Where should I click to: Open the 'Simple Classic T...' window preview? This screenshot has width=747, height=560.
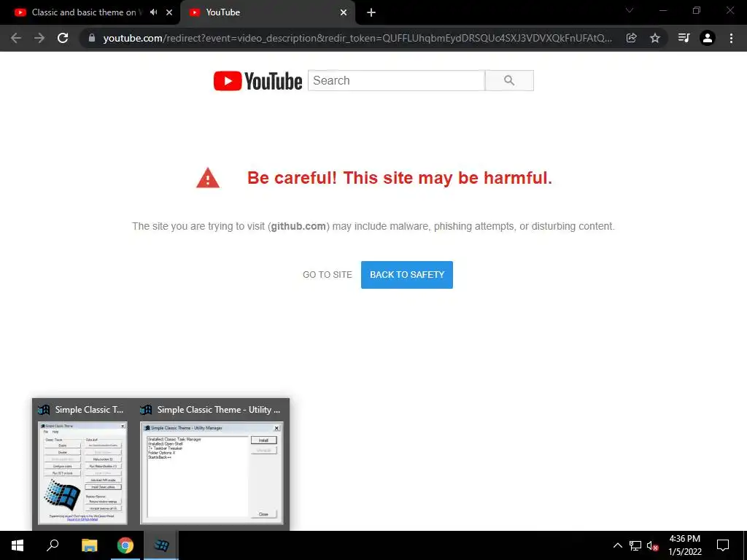point(82,464)
